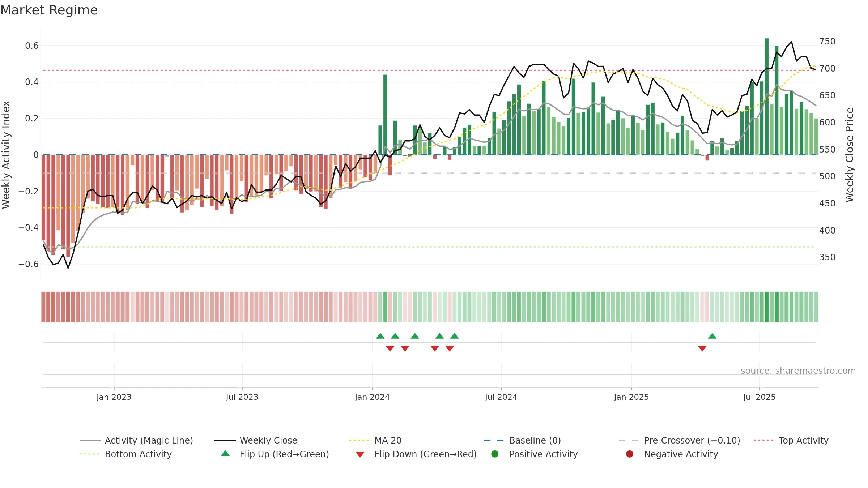The height and width of the screenshot is (488, 868).
Task: Click the Jan 2023 axis label
Action: (114, 397)
